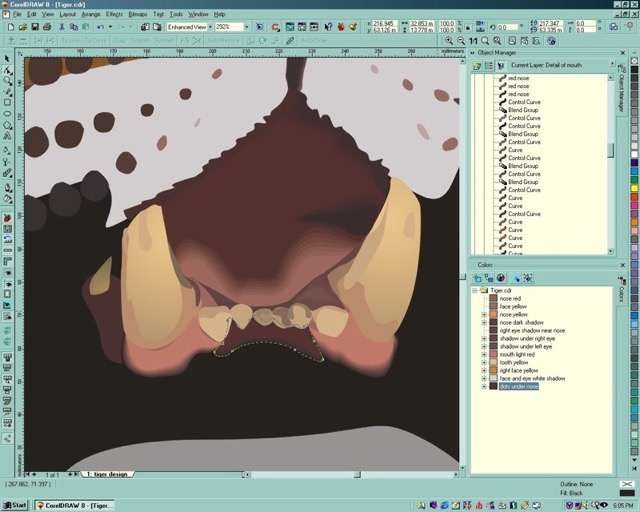Pick the black swatch in the color palette
The width and height of the screenshot is (640, 512).
(634, 69)
